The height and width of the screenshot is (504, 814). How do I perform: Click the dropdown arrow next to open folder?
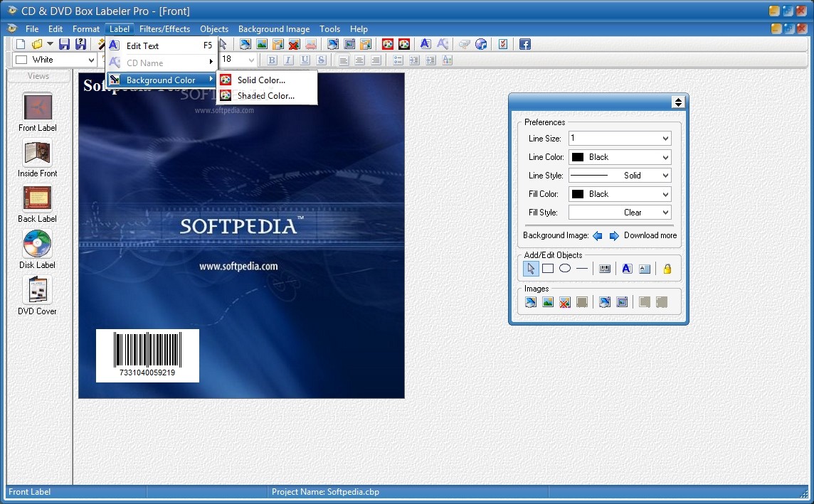coord(50,44)
